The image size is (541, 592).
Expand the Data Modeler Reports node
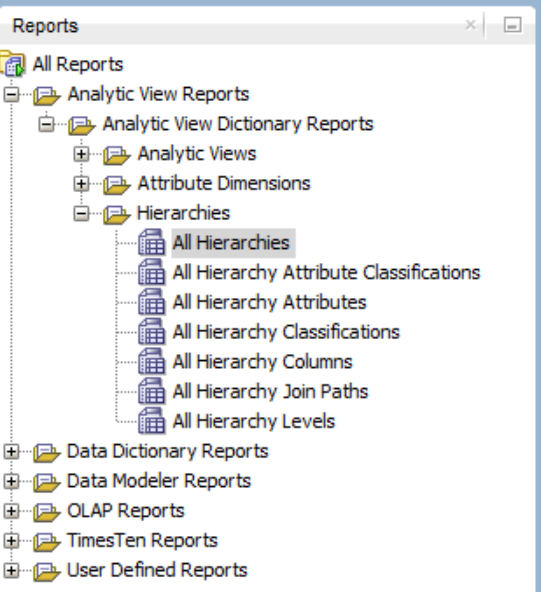point(11,481)
